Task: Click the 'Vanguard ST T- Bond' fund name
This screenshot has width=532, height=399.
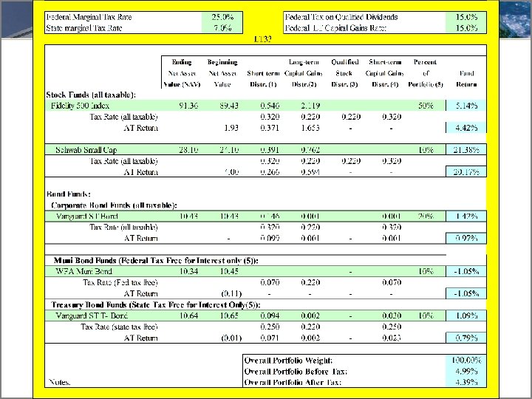Action: [92, 316]
